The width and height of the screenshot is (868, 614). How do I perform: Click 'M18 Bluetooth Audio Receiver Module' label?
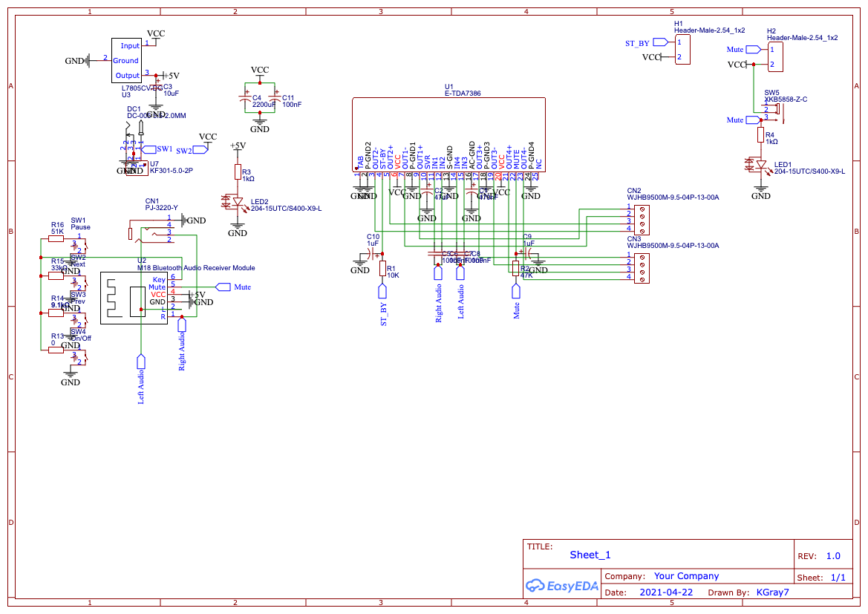[x=196, y=267]
